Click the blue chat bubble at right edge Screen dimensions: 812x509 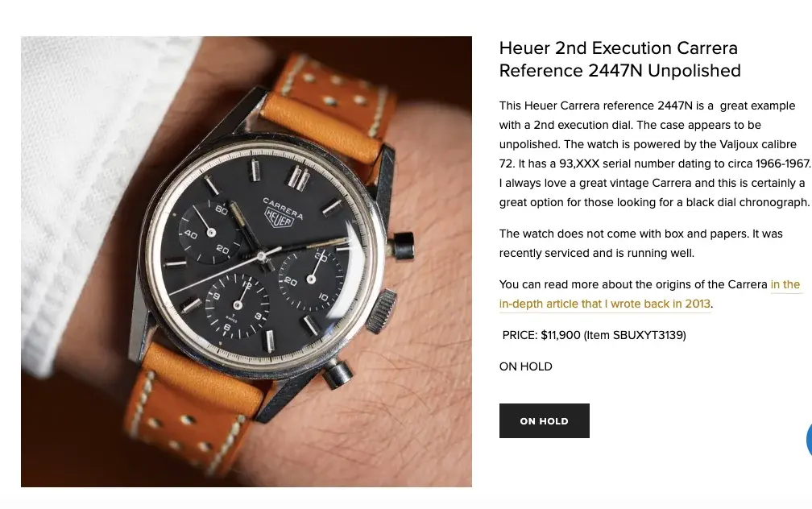(809, 439)
